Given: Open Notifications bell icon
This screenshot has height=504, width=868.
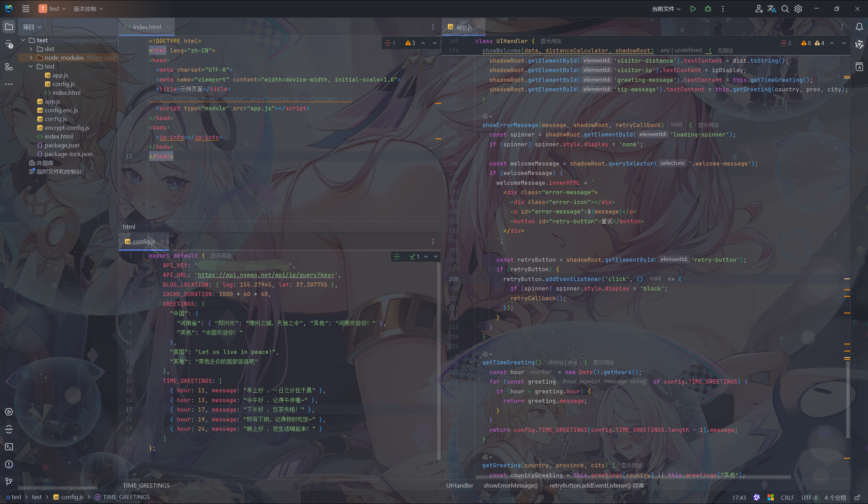Looking at the screenshot, I should (859, 27).
